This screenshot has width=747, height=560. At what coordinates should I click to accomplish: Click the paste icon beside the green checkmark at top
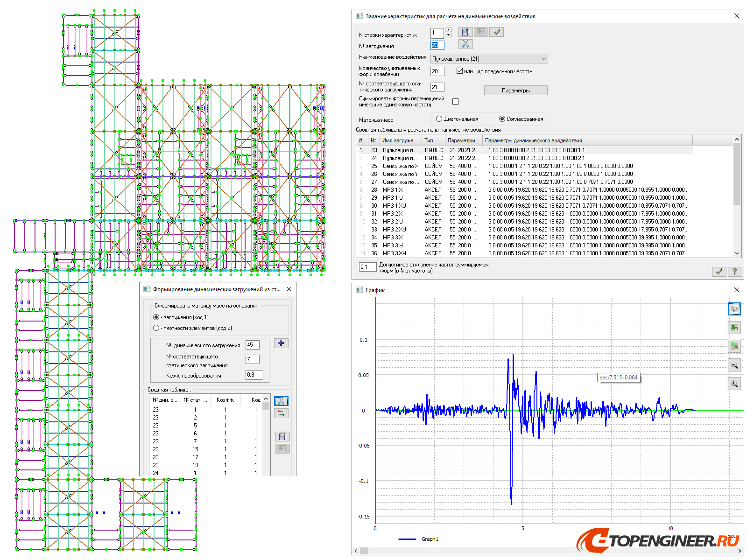[481, 32]
